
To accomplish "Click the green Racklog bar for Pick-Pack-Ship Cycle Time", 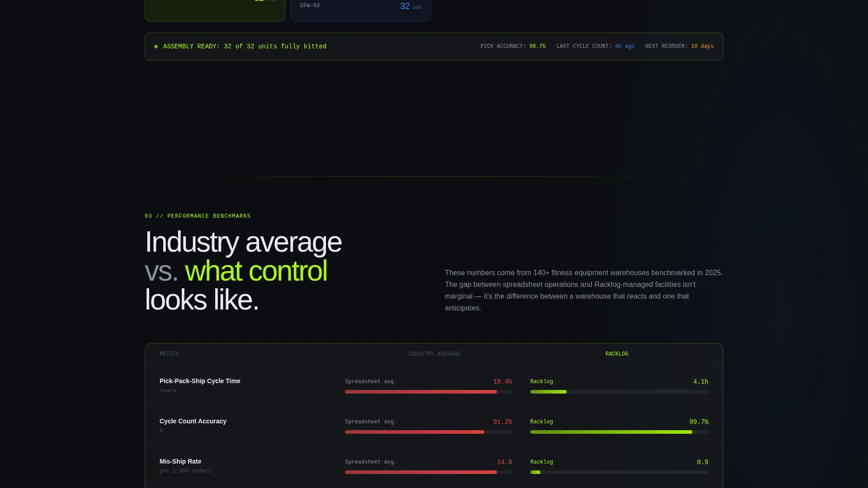I will [548, 392].
